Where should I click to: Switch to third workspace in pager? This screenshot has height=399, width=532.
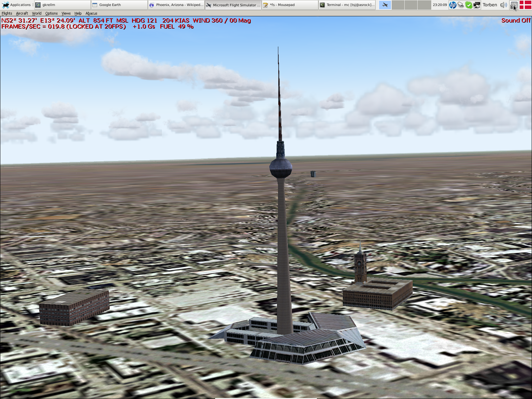pos(411,5)
